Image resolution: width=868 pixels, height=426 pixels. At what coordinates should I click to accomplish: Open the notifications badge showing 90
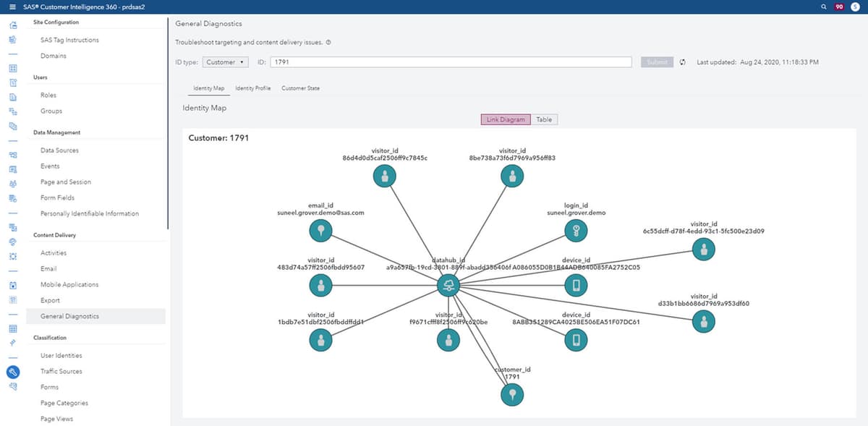[839, 7]
